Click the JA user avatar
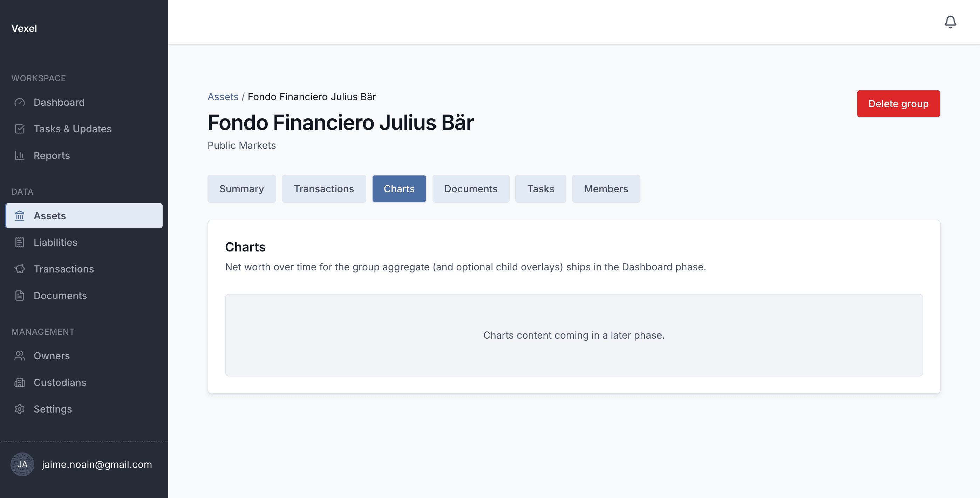Image resolution: width=980 pixels, height=498 pixels. pos(22,464)
